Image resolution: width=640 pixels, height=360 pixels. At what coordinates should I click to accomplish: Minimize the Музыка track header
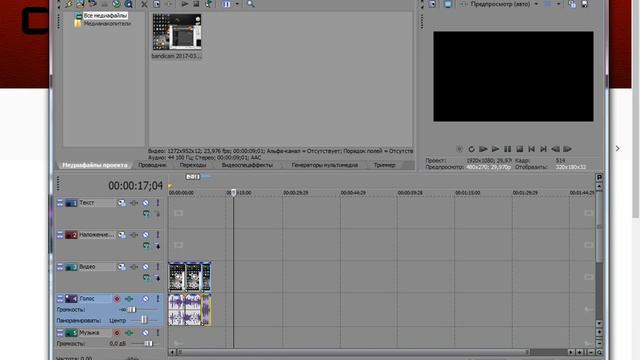(x=60, y=333)
